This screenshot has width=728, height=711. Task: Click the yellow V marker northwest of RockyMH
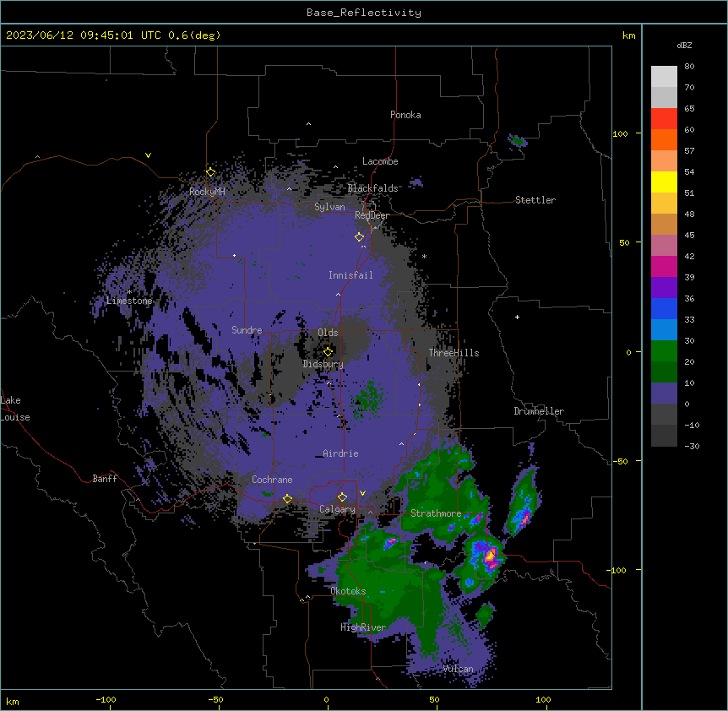[x=148, y=155]
